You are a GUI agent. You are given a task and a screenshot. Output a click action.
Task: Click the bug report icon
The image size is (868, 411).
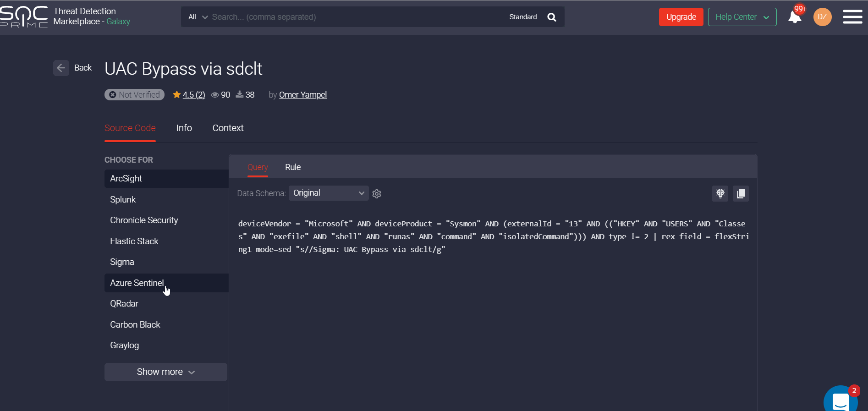[720, 194]
